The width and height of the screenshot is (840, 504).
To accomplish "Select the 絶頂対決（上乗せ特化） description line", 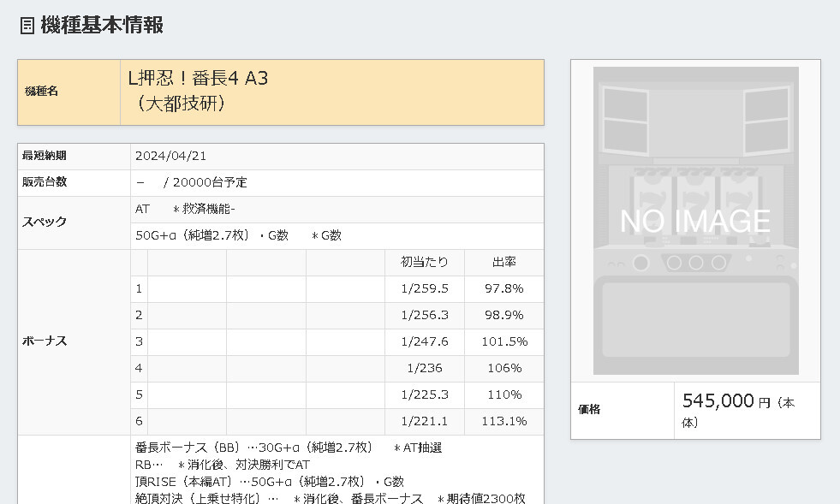I will (330, 498).
